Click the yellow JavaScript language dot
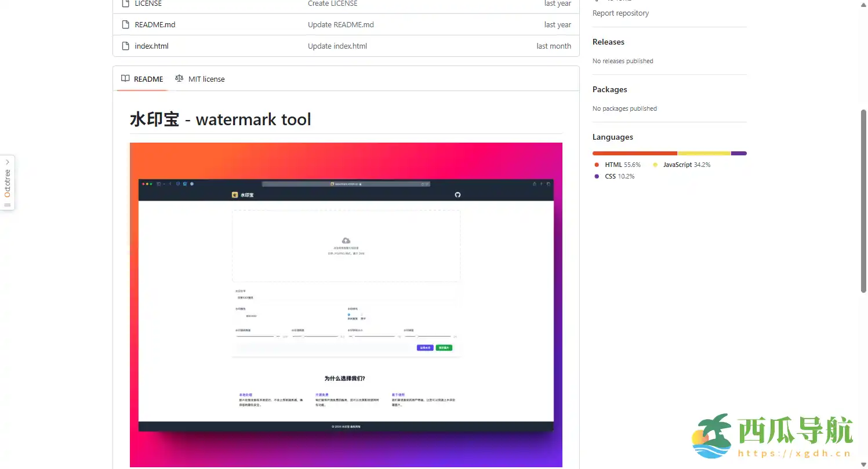 coord(655,165)
